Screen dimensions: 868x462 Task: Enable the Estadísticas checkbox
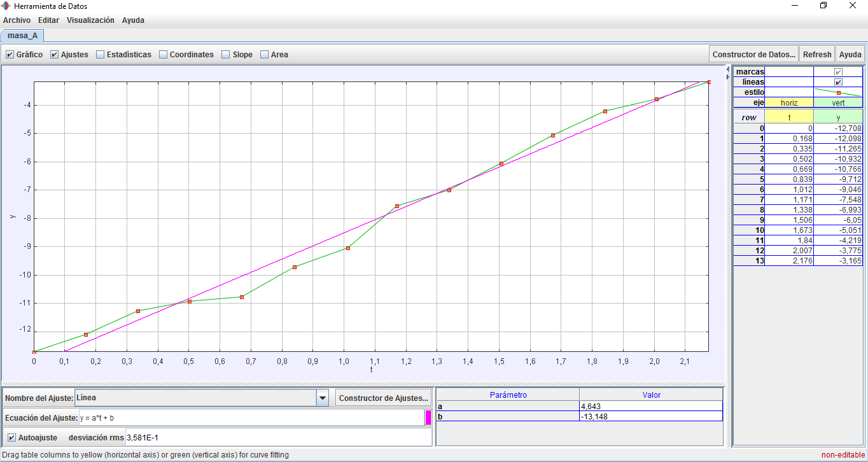(100, 55)
